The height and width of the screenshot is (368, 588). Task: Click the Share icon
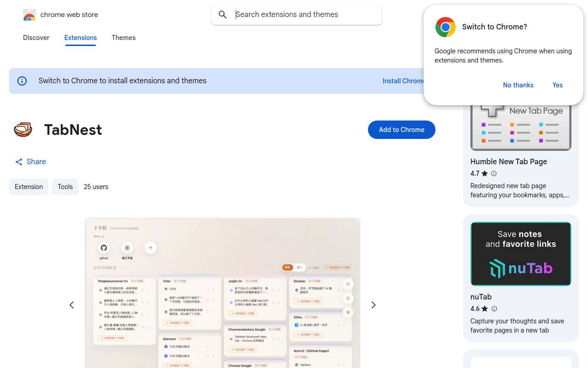19,162
